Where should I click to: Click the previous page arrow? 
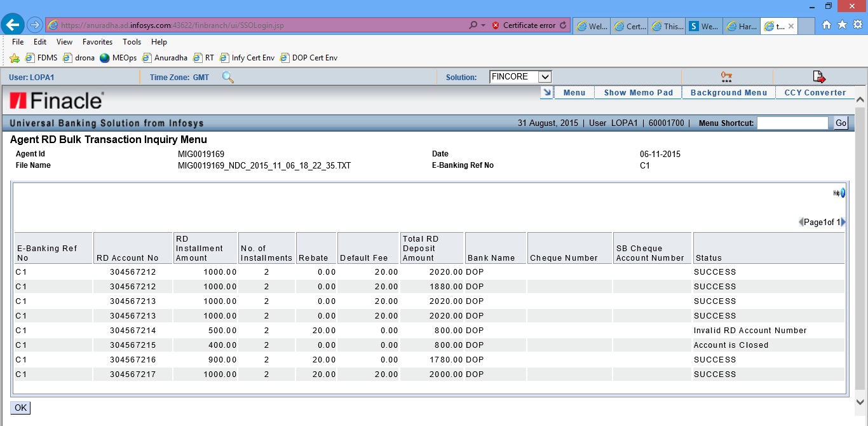tap(801, 222)
